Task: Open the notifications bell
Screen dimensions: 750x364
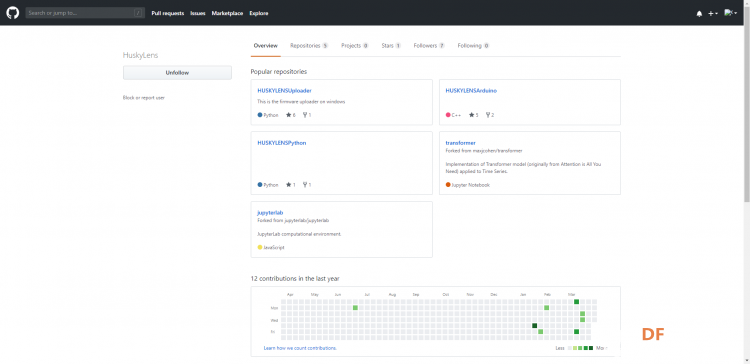Action: [x=699, y=14]
